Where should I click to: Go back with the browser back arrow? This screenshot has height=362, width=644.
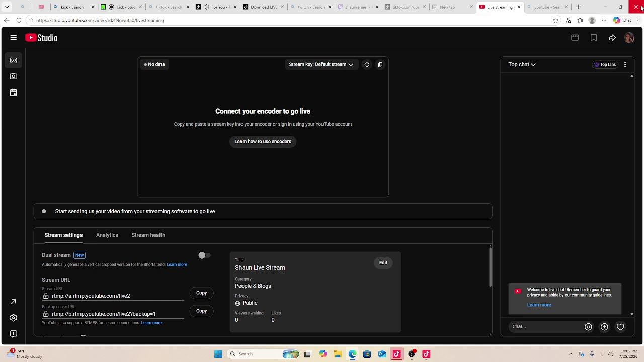click(x=7, y=20)
